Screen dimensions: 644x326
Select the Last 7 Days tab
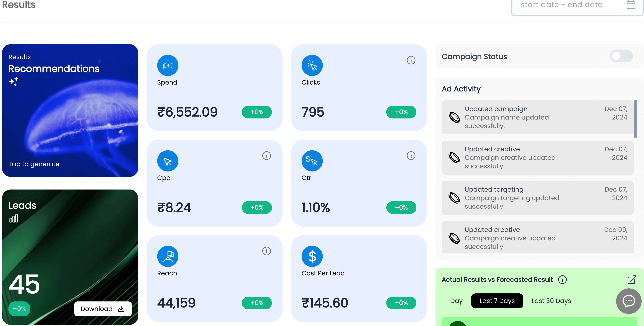click(497, 301)
